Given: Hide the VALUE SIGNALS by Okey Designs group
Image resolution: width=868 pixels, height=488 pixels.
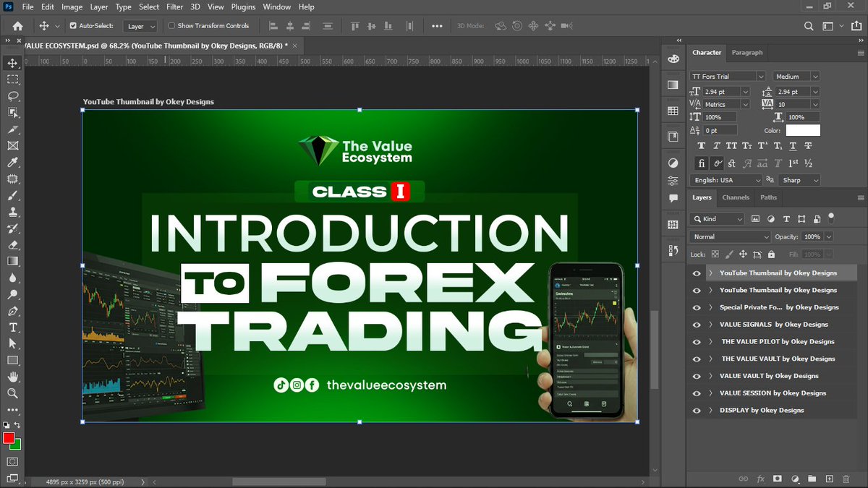Looking at the screenshot, I should pyautogui.click(x=697, y=325).
